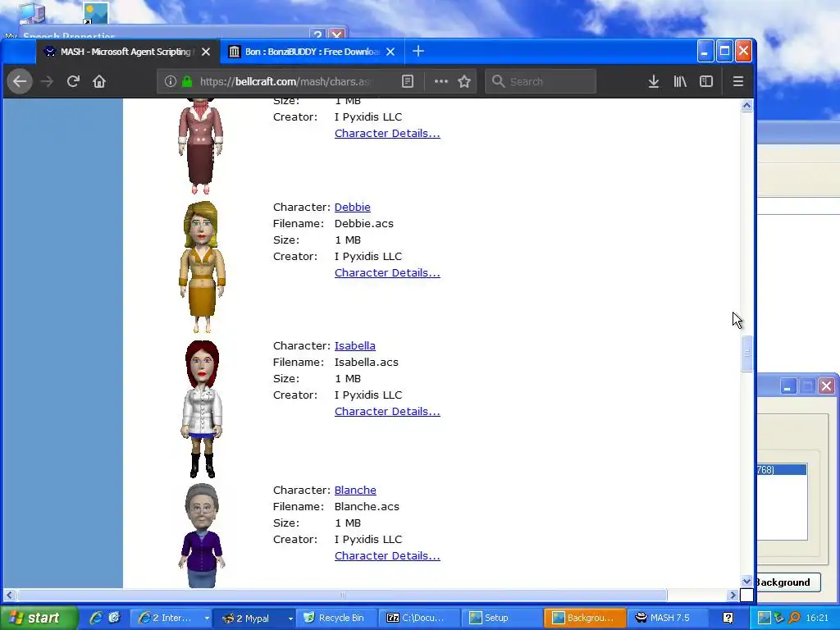This screenshot has width=840, height=630.
Task: Show site information icon in address bar
Action: (171, 81)
